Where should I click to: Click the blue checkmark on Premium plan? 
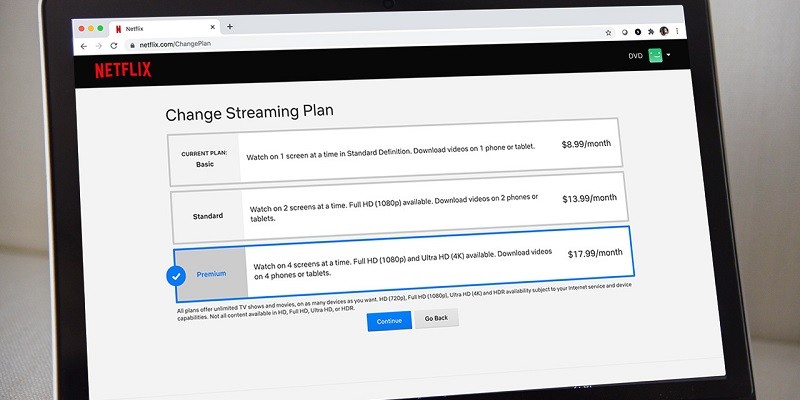pos(176,277)
